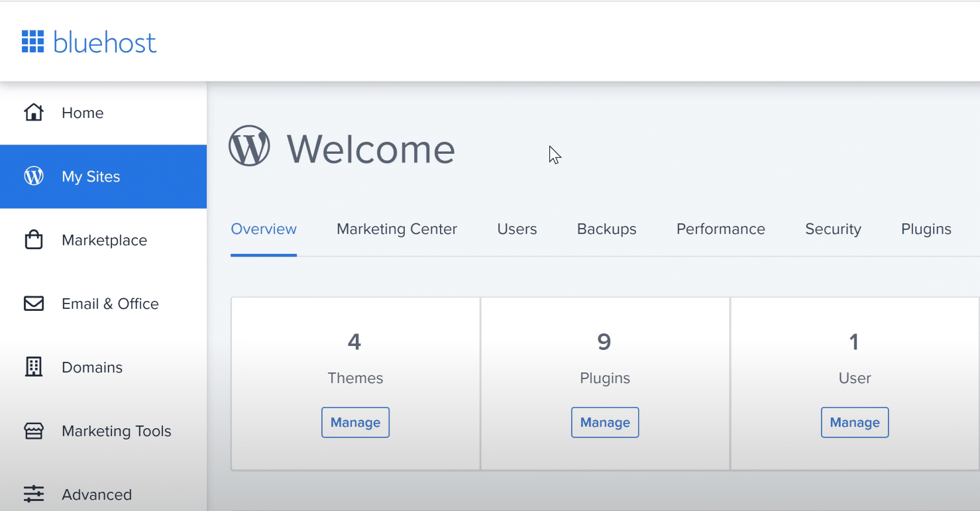The image size is (980, 511).
Task: Click the 9 plugins count
Action: [x=604, y=342]
